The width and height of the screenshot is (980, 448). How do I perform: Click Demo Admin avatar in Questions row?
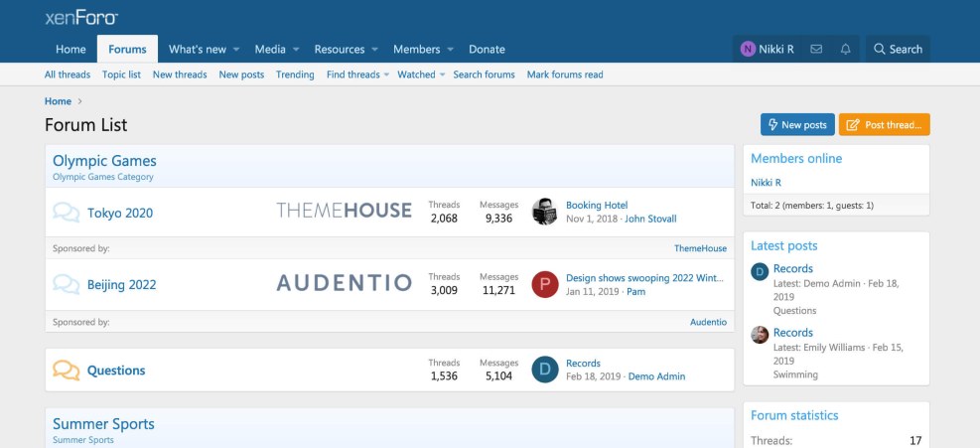544,370
